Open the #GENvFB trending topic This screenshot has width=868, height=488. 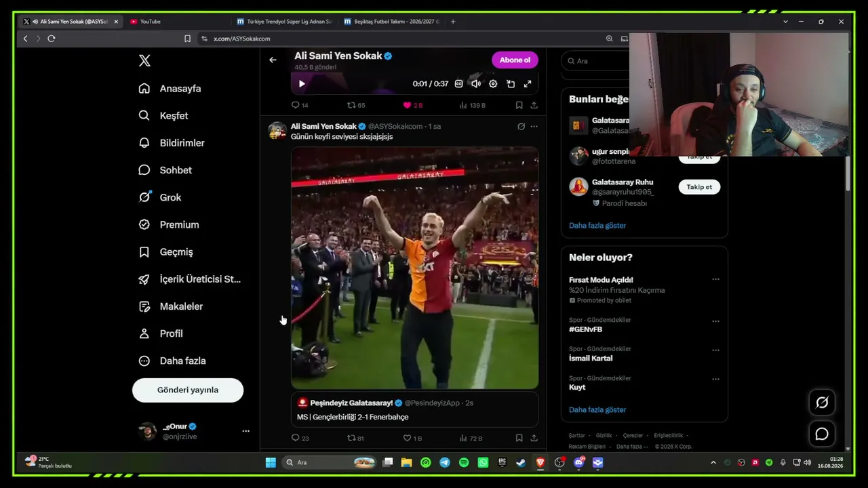pos(585,329)
